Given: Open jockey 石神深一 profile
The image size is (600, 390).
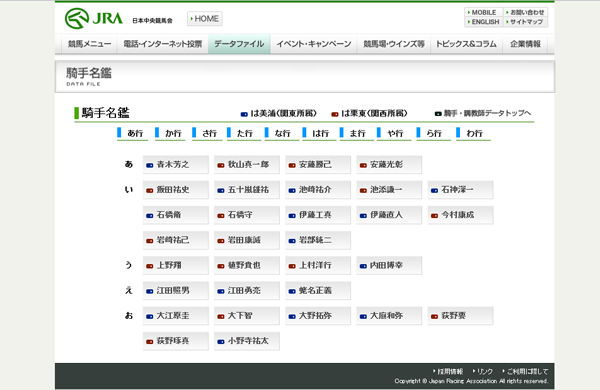Looking at the screenshot, I should tap(460, 190).
